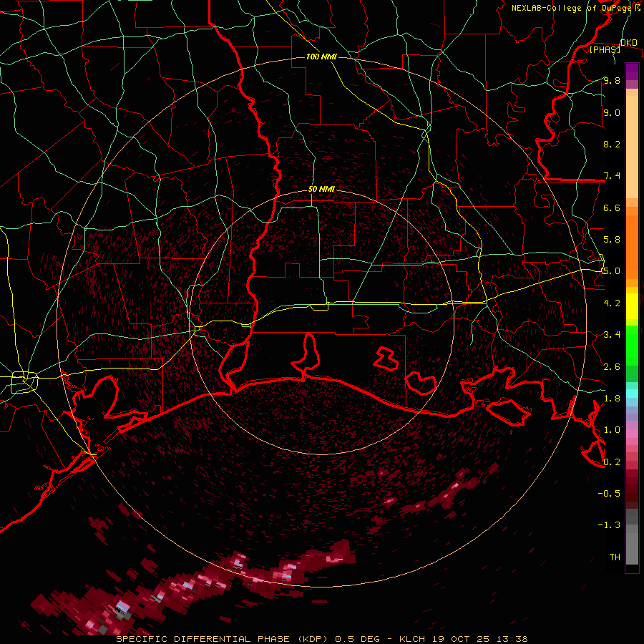Click the 5.0 scale label
Viewport: 644px width, 644px height.
coord(612,271)
